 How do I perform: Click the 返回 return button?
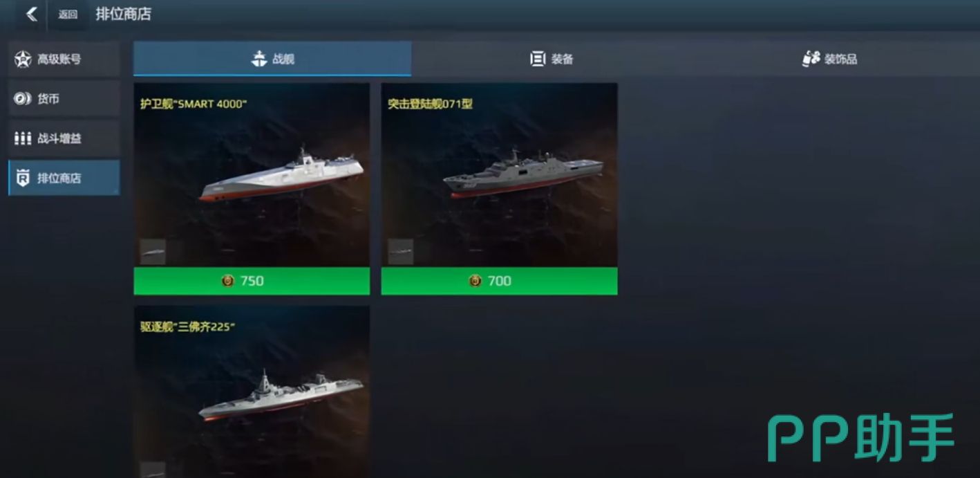click(x=68, y=15)
